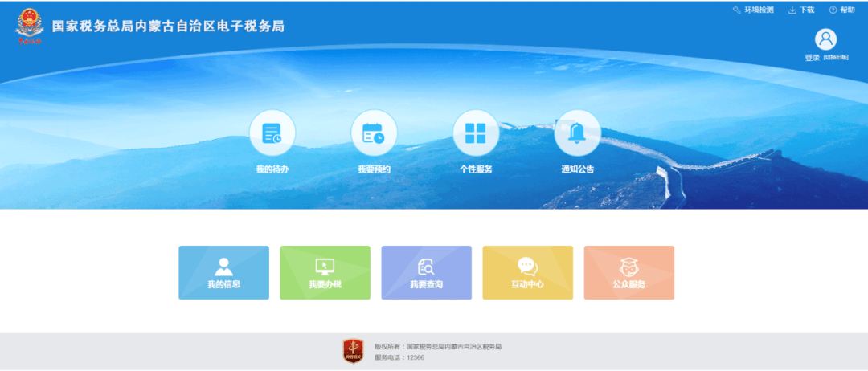This screenshot has width=868, height=371.
Task: Open the 我的待办 to-do list icon
Action: pos(272,133)
